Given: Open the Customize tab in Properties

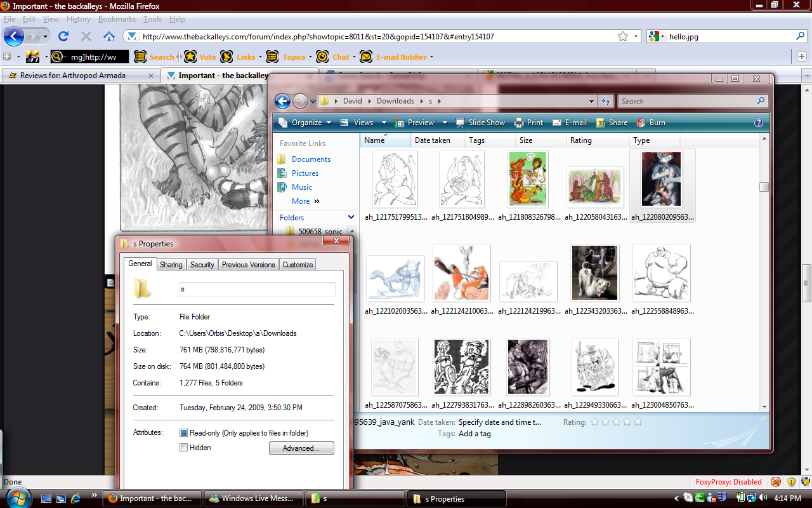Looking at the screenshot, I should click(298, 265).
